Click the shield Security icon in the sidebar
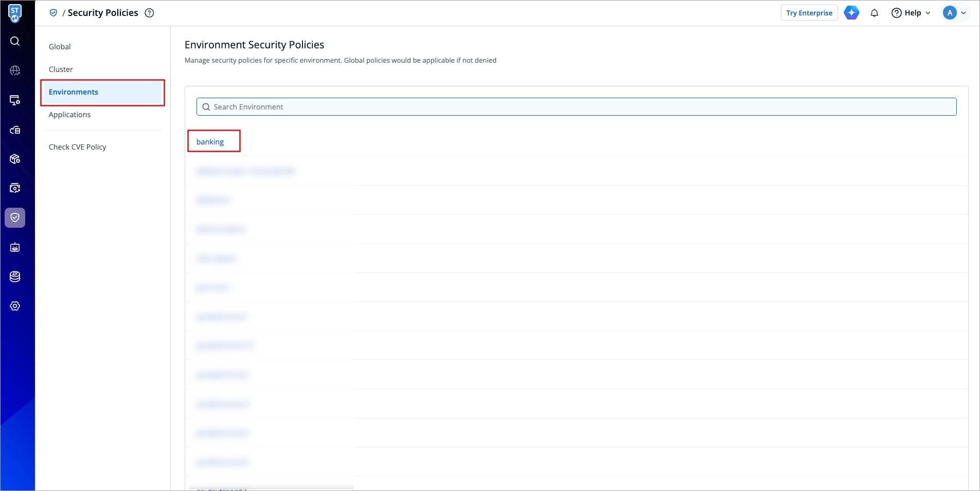The height and width of the screenshot is (491, 980). [x=15, y=217]
